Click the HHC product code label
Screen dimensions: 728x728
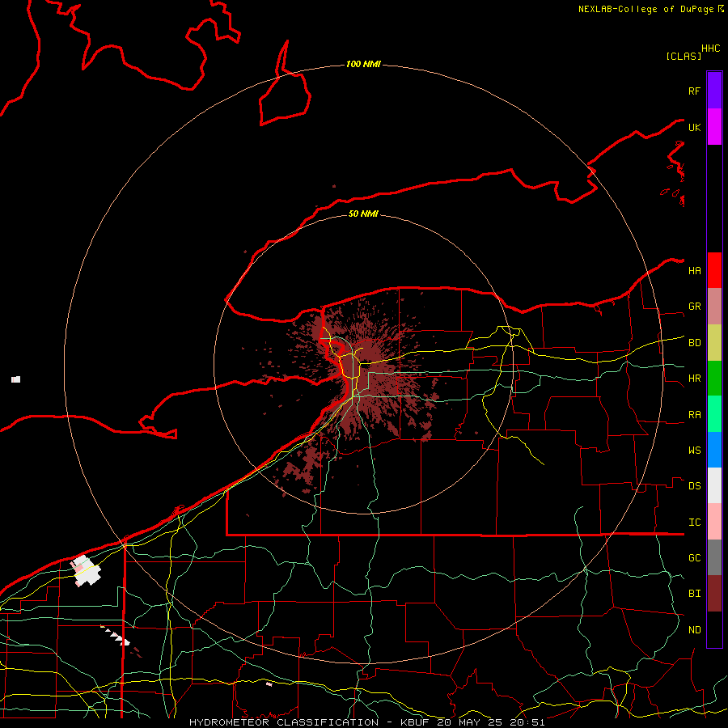pyautogui.click(x=711, y=49)
